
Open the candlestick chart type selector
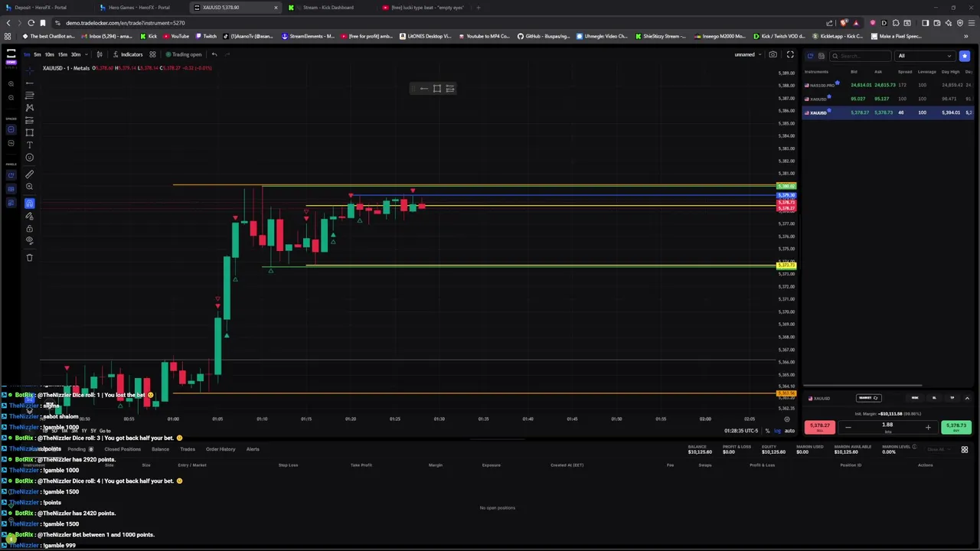[99, 54]
